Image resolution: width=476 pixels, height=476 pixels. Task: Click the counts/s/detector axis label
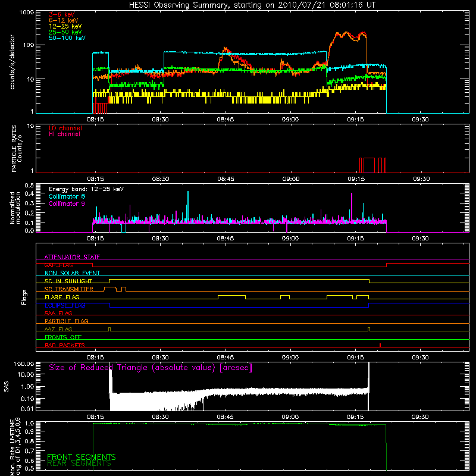click(x=12, y=62)
